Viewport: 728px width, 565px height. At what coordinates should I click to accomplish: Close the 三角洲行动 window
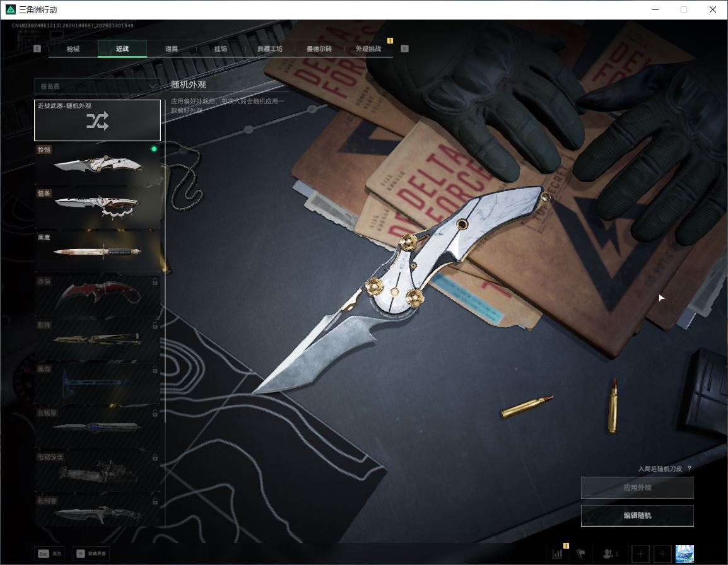coord(713,9)
